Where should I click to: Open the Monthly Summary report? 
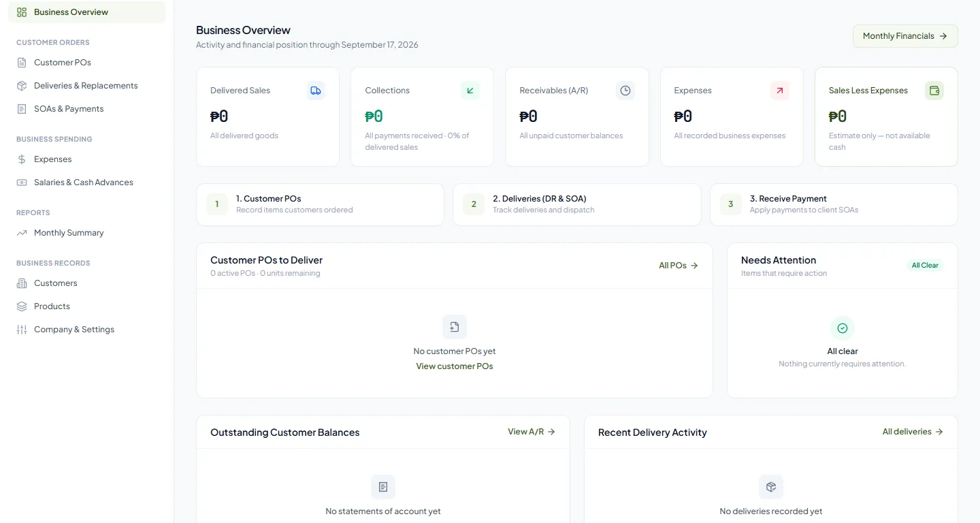coord(87,233)
